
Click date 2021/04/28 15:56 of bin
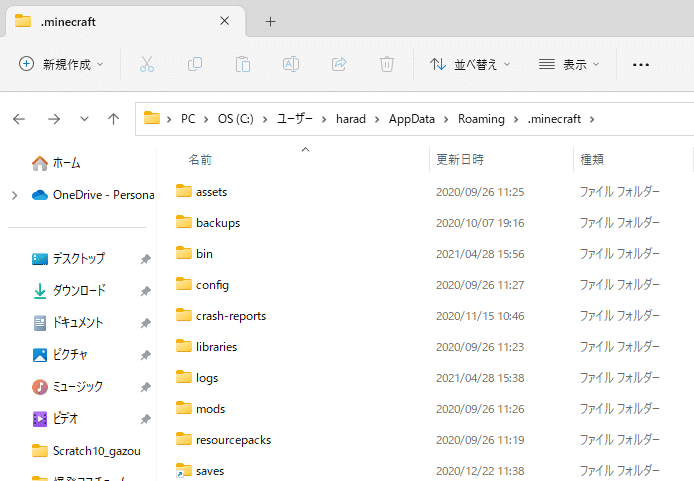point(480,254)
